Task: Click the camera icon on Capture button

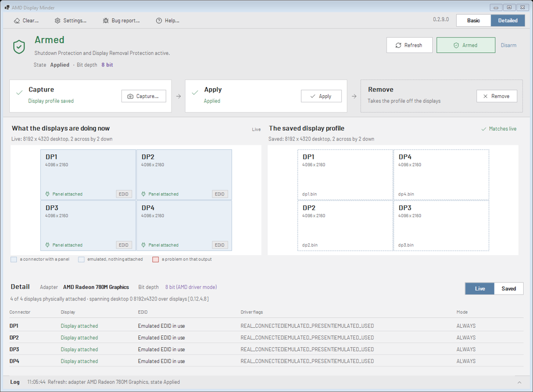Action: coord(130,96)
